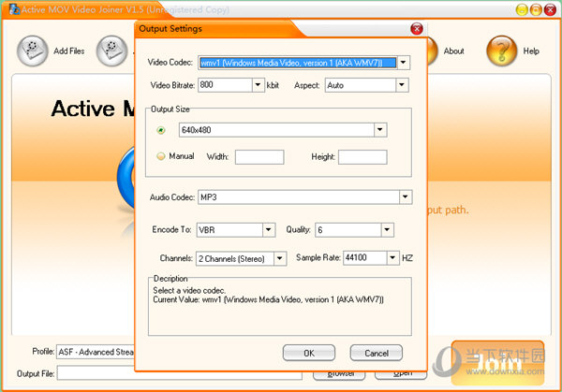Screen dimensions: 562x392
Task: Close the main Video Joiner window
Action: click(550, 9)
